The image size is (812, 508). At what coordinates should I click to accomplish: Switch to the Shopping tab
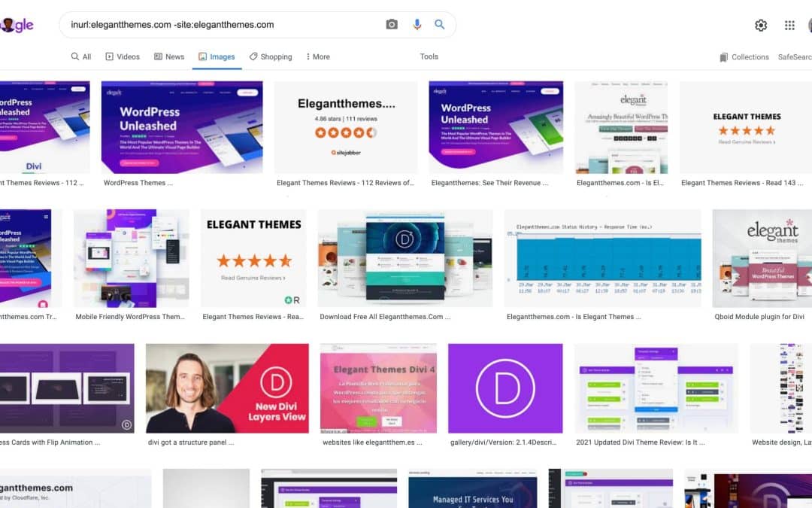click(271, 56)
